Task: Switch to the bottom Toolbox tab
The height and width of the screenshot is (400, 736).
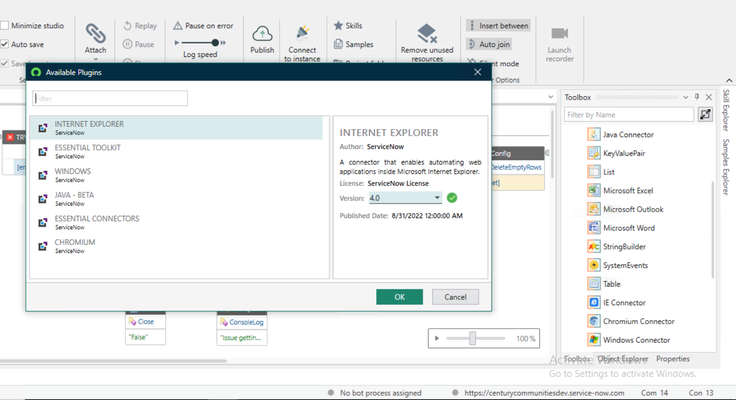Action: pos(577,359)
